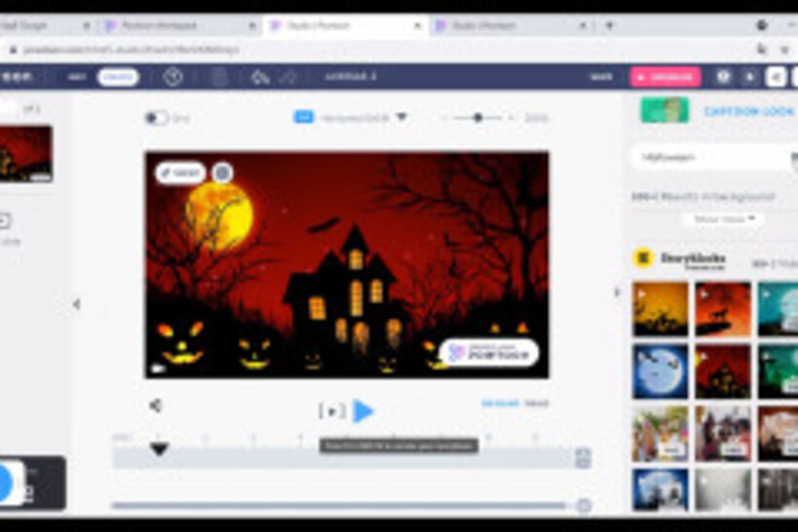Click the bracketed play-scene button
Image resolution: width=798 pixels, height=532 pixels.
332,411
